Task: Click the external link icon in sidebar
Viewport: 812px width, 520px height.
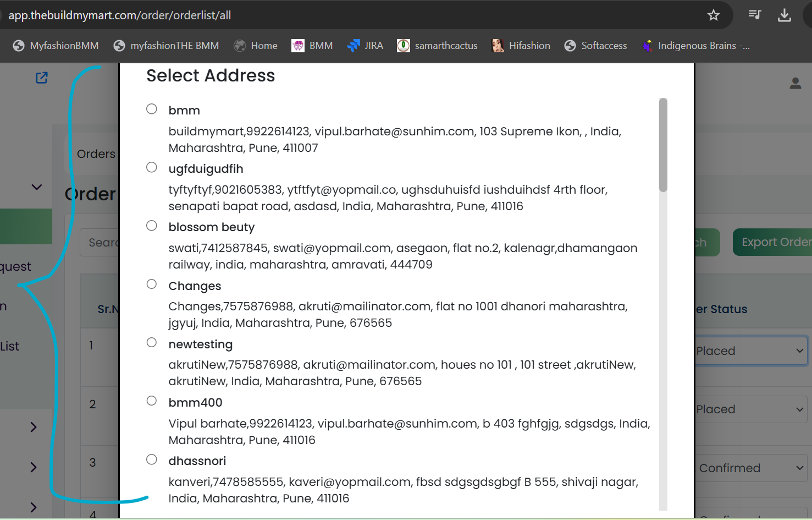Action: pos(42,78)
